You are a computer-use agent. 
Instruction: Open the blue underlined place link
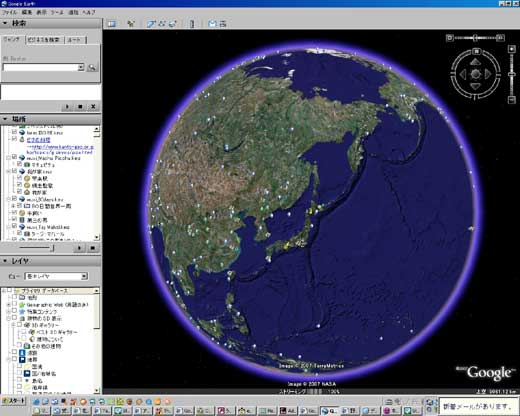pos(38,140)
